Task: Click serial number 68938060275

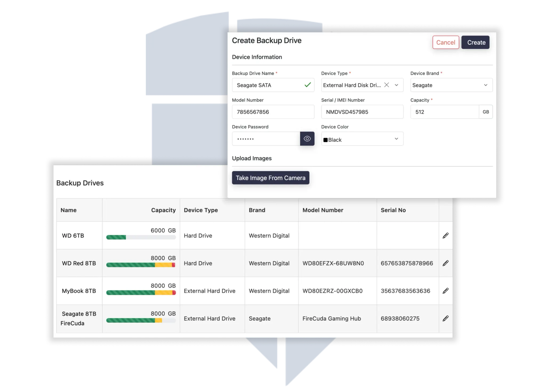Action: [x=400, y=319]
